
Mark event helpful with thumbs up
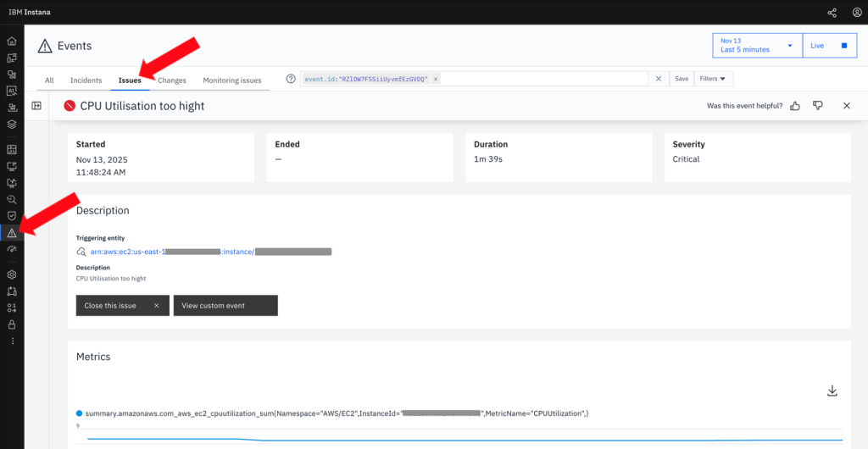[795, 106]
